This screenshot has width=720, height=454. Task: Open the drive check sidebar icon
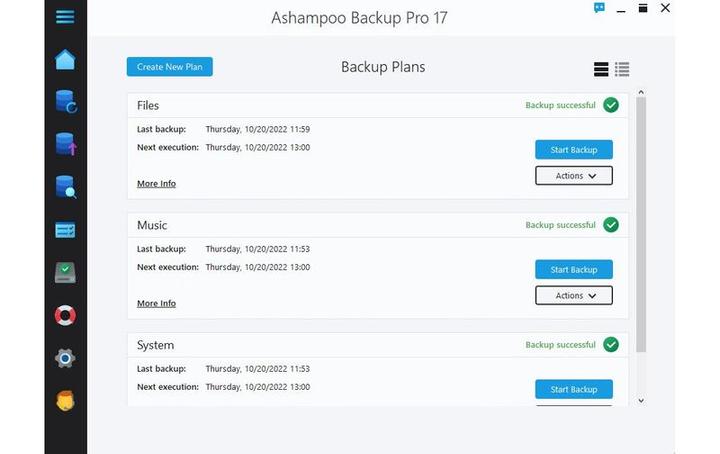pos(65,272)
